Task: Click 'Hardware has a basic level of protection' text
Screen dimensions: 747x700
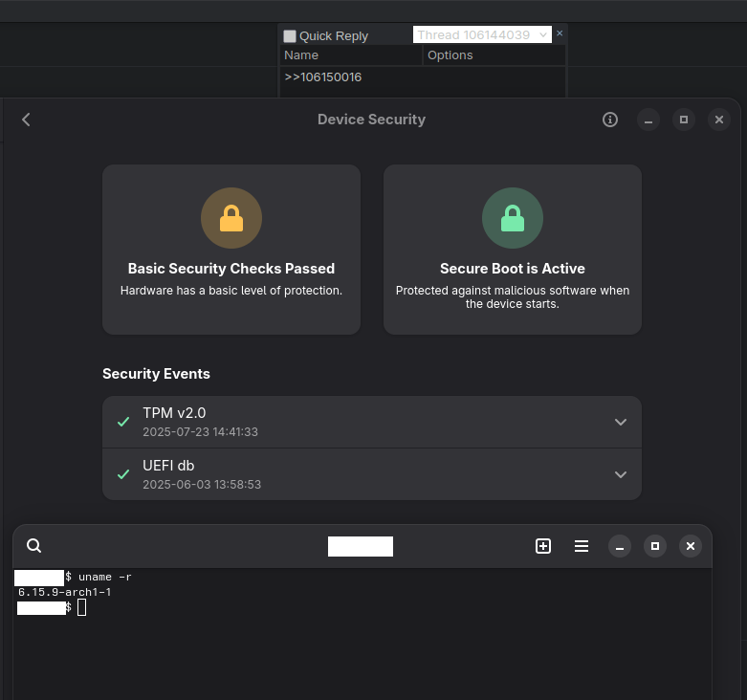Action: [231, 291]
